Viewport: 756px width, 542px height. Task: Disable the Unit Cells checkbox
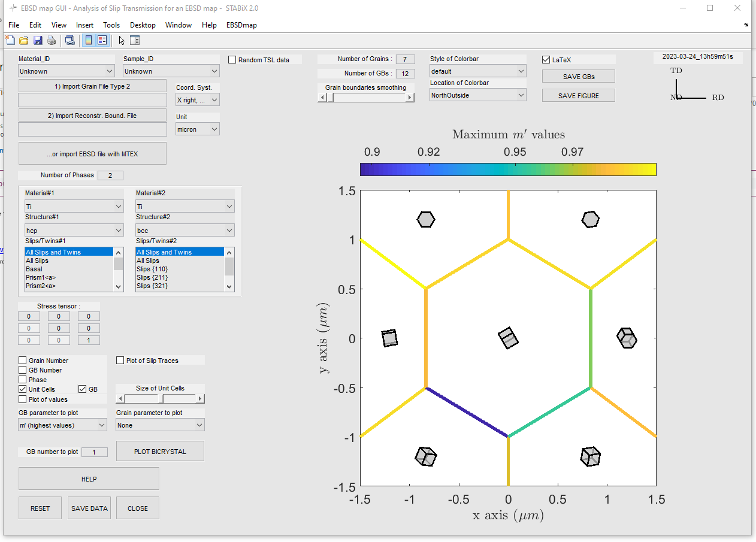click(x=23, y=389)
